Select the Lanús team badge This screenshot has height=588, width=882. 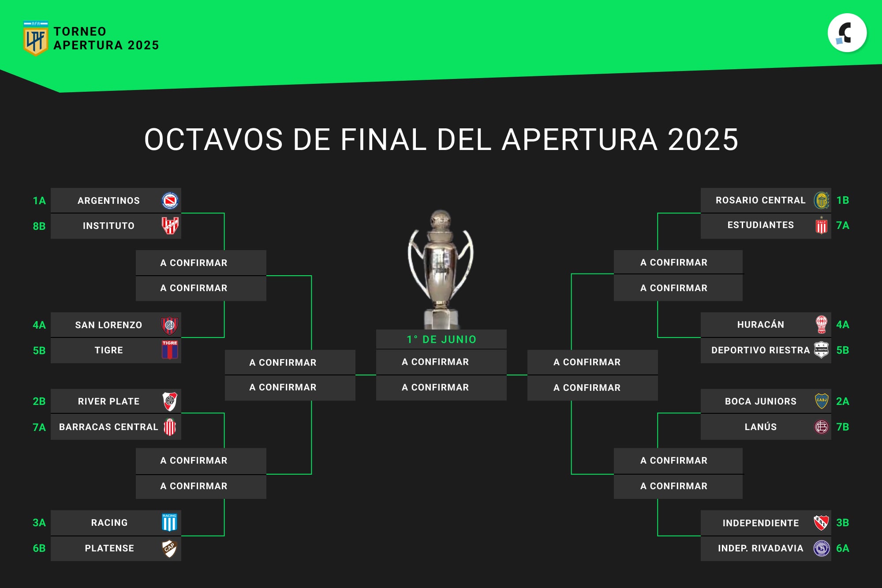click(822, 427)
